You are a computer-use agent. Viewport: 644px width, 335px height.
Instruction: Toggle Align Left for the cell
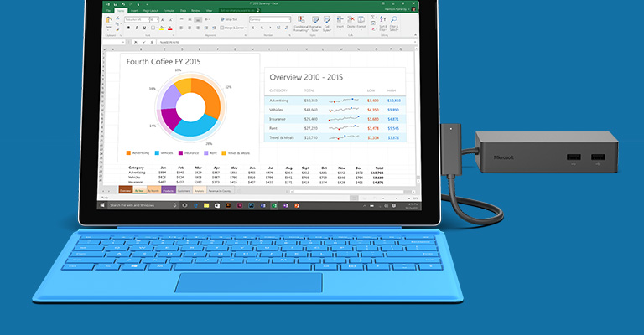(181, 28)
